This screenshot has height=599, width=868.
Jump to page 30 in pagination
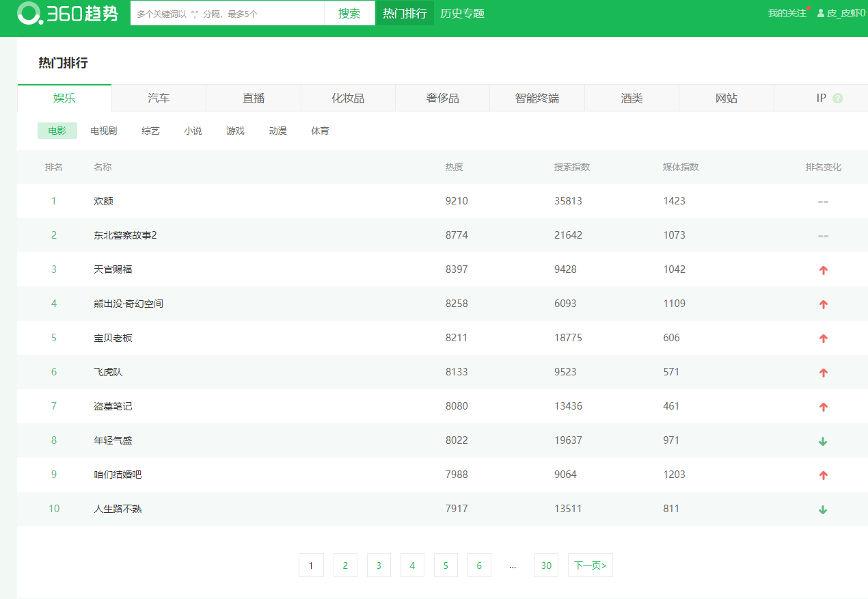click(546, 565)
